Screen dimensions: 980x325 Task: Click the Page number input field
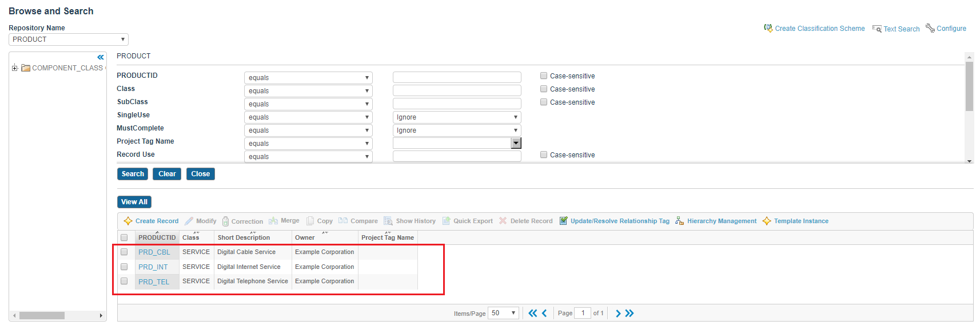click(583, 313)
